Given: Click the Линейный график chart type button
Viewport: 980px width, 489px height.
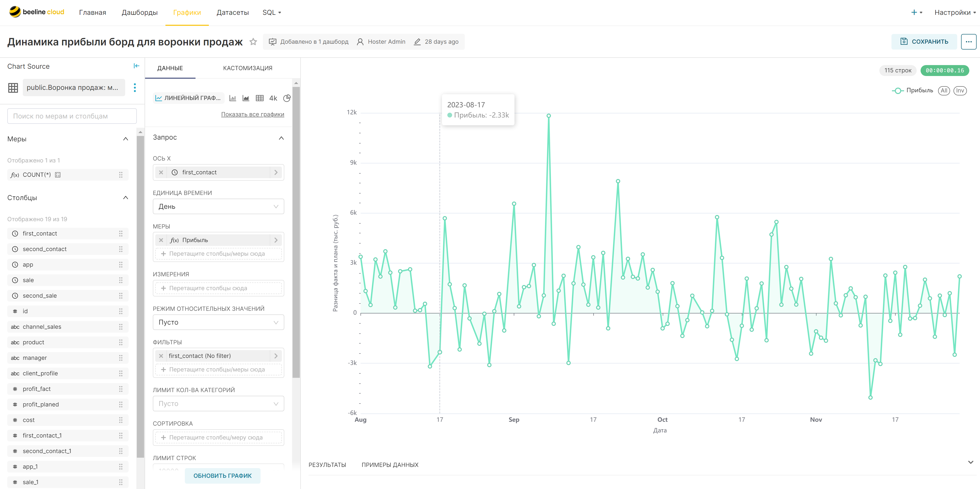Looking at the screenshot, I should coord(188,98).
